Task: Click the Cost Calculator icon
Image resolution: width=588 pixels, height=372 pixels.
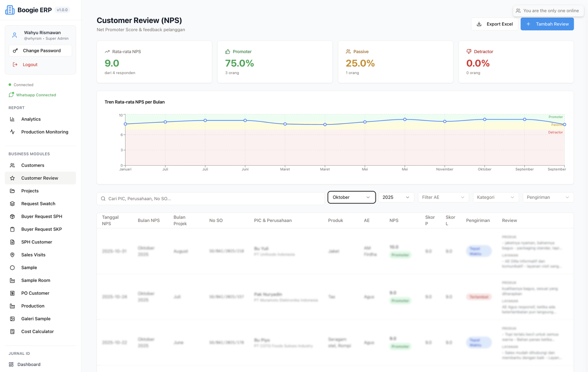Action: 12,331
